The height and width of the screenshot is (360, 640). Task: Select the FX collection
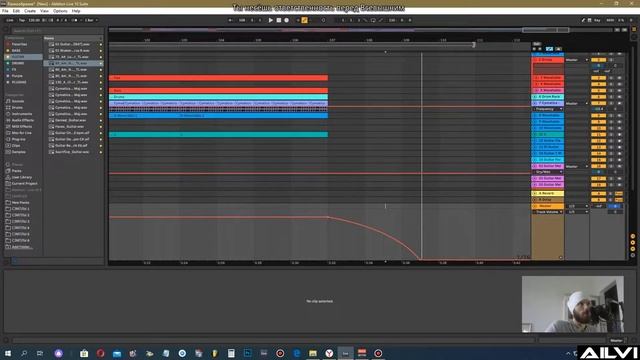(x=14, y=69)
